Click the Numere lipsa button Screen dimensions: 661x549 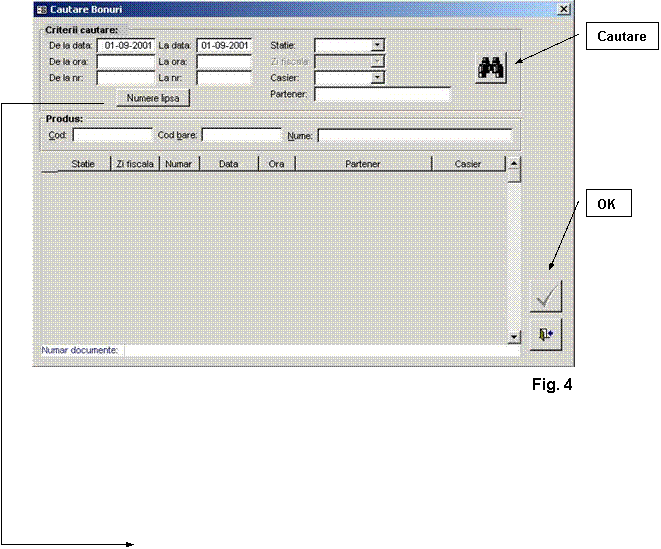click(153, 98)
